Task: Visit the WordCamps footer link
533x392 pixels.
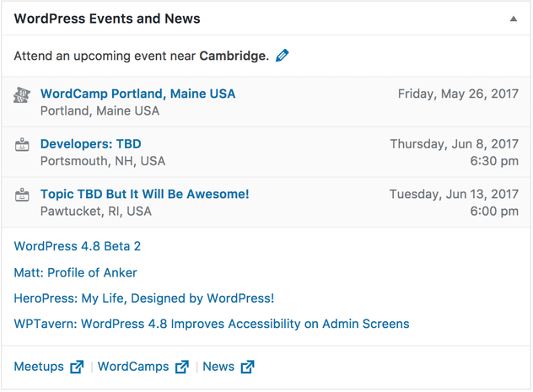Action: [133, 367]
